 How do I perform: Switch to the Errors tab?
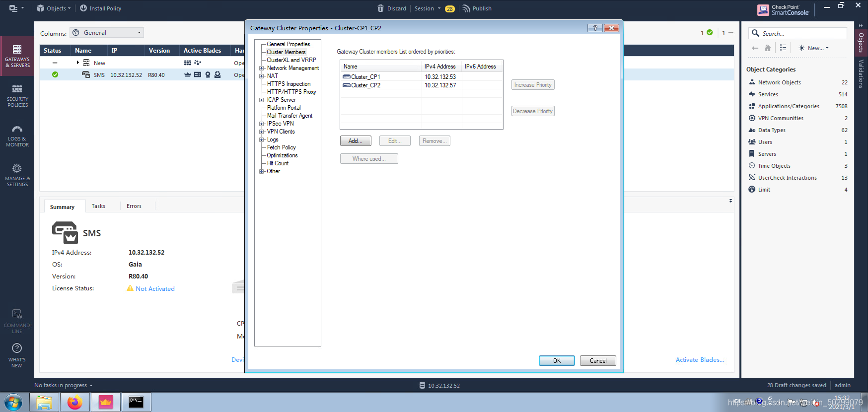pos(134,206)
